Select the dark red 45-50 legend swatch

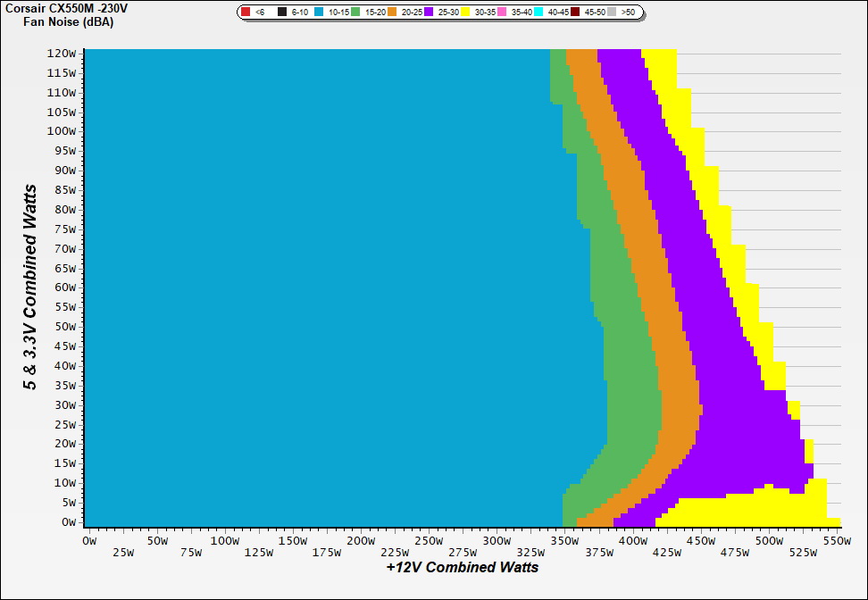coord(575,12)
